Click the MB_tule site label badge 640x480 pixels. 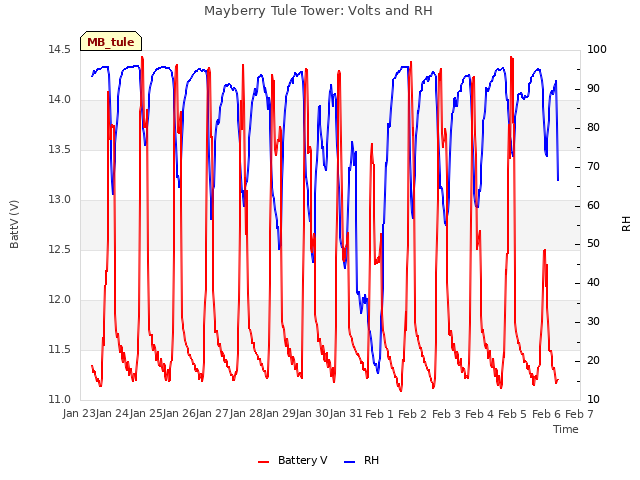click(111, 41)
